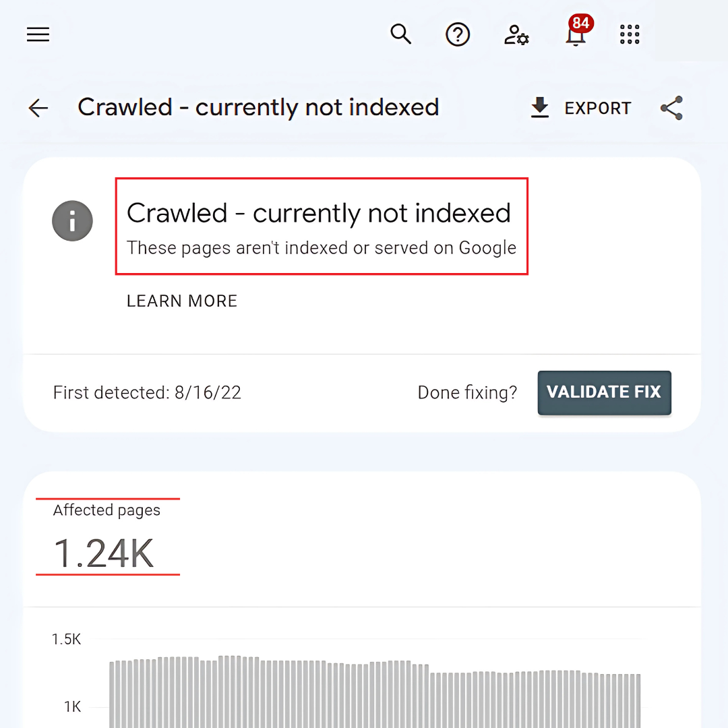Open the Google apps grid
Viewport: 728px width, 728px height.
[x=630, y=34]
